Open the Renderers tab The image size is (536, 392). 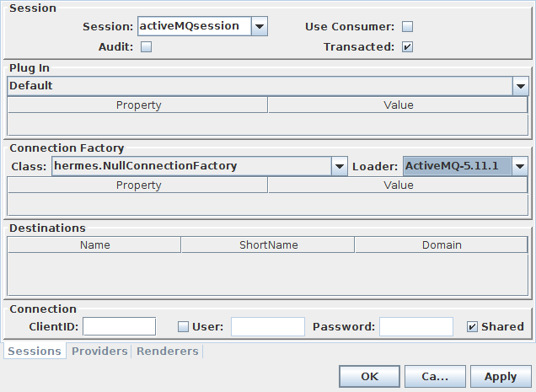[x=168, y=351]
